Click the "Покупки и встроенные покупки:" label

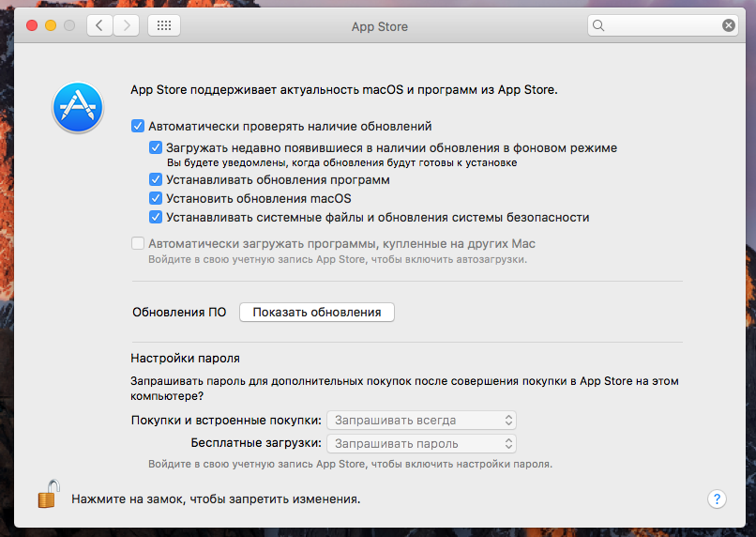pyautogui.click(x=226, y=421)
